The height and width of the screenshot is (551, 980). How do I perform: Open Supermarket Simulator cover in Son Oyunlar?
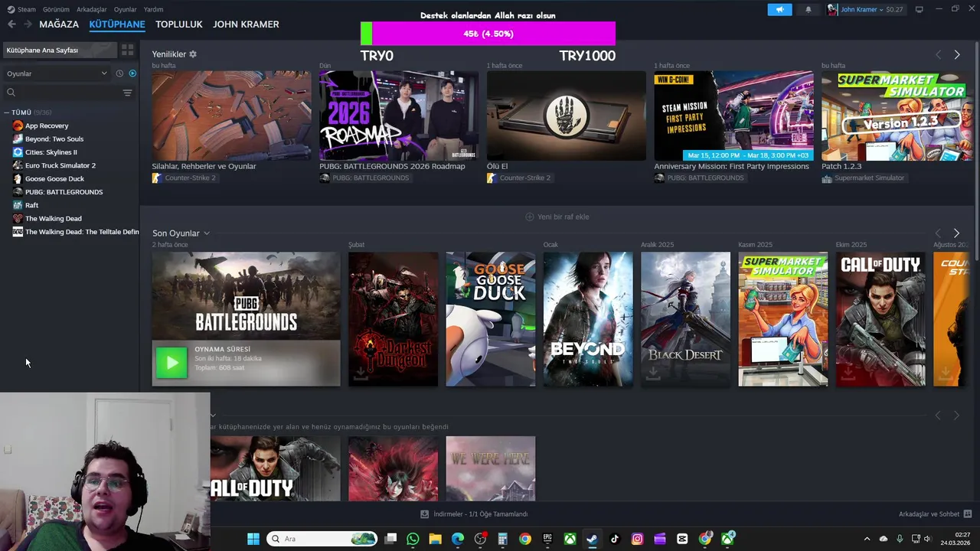pos(783,319)
